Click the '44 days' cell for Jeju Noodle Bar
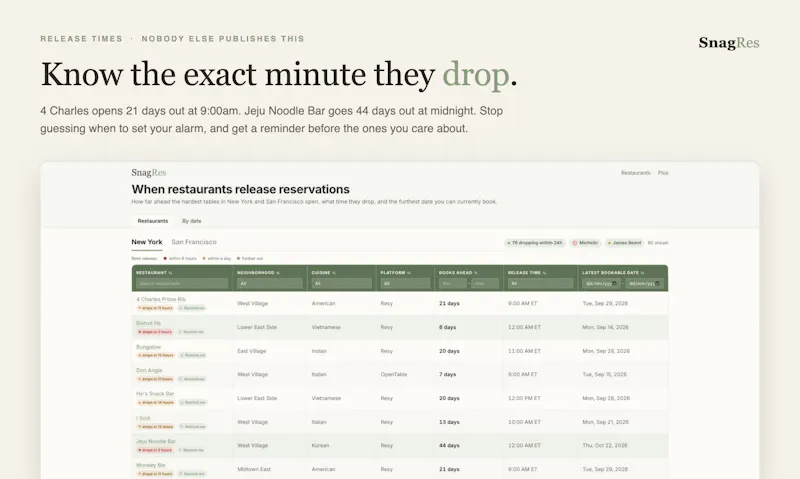This screenshot has height=479, width=800. (x=449, y=445)
